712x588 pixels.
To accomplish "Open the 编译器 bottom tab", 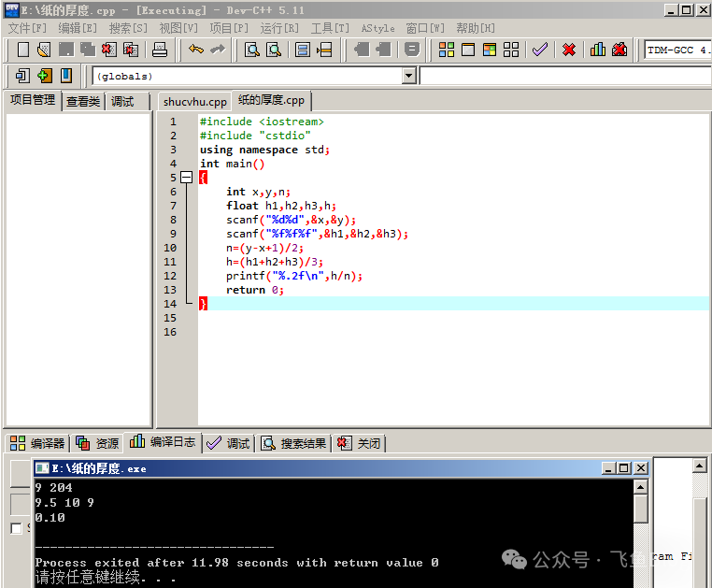I will (37, 443).
